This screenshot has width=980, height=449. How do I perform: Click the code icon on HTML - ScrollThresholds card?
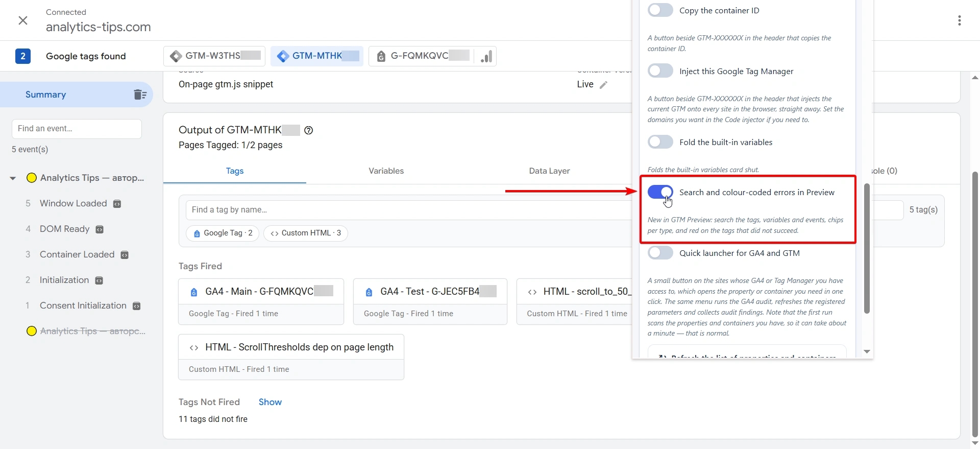[x=194, y=348]
